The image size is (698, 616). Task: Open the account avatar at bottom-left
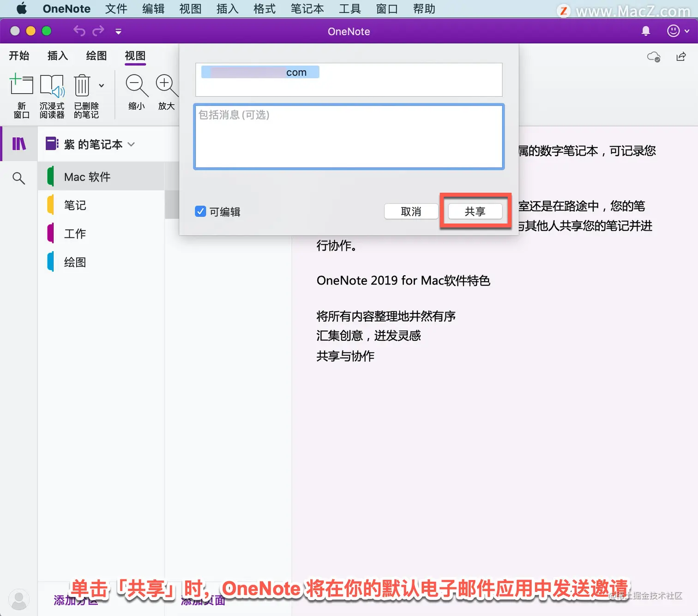(19, 599)
